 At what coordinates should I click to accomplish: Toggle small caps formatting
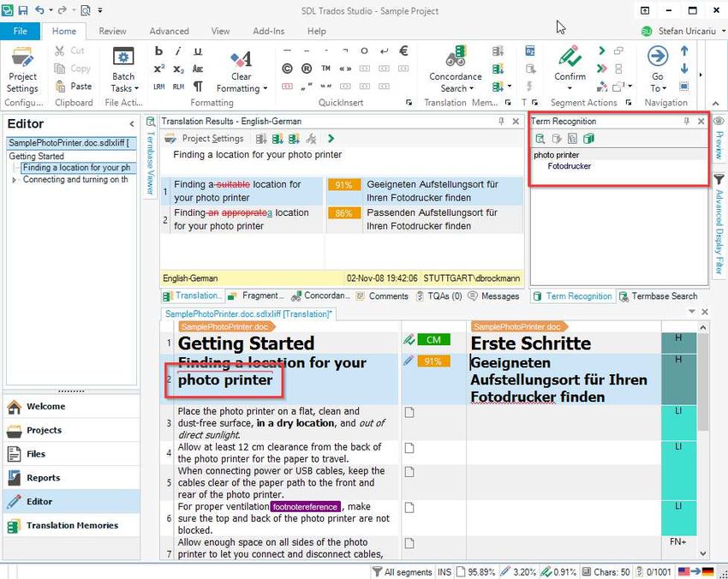tap(198, 69)
